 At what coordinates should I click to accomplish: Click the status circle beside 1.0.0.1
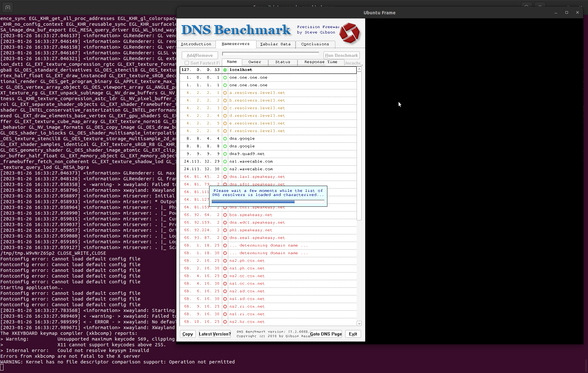click(x=225, y=78)
